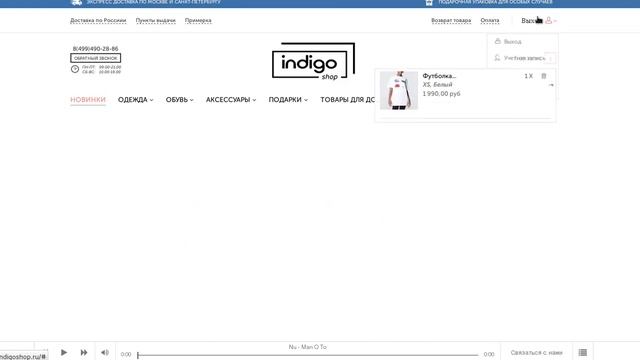
Task: Open the playlist list icon
Action: [x=583, y=352]
